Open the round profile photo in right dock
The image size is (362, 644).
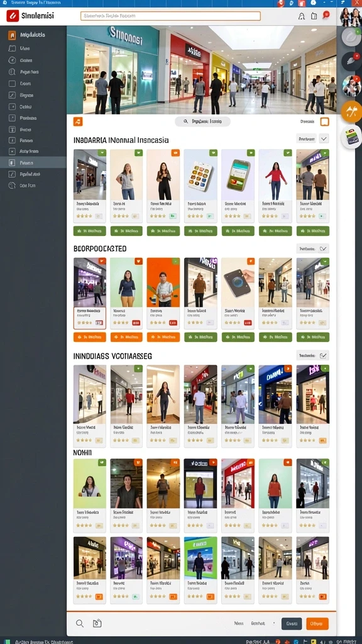[x=351, y=86]
